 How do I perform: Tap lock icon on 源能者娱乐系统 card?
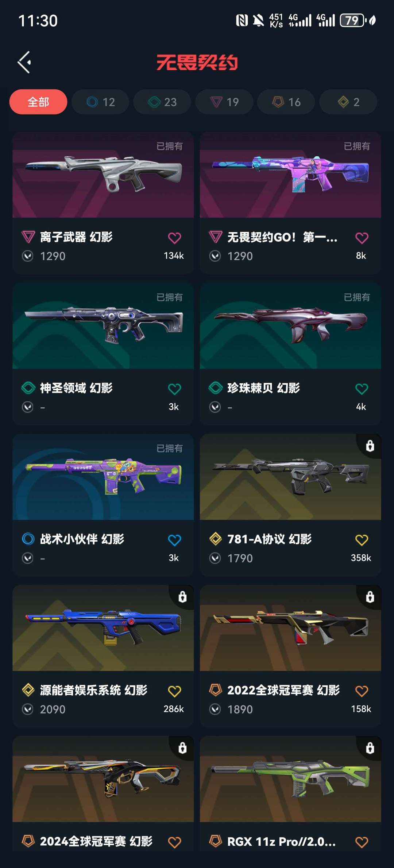click(182, 597)
